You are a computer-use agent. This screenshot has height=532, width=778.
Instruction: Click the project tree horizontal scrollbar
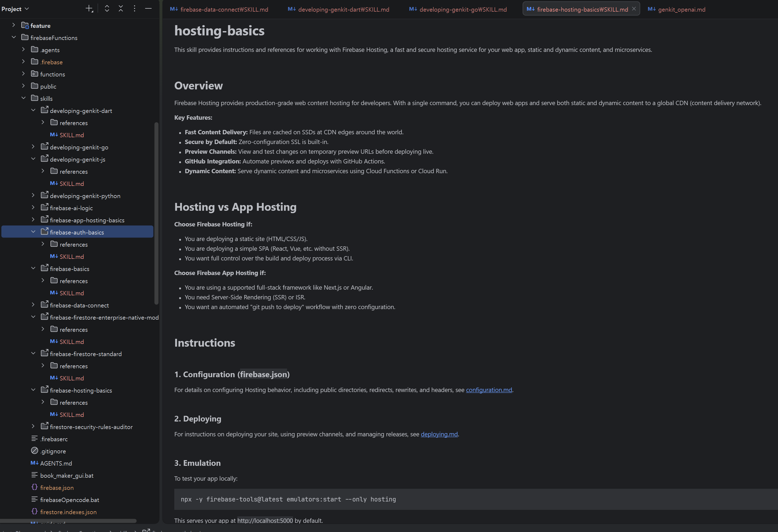68,521
